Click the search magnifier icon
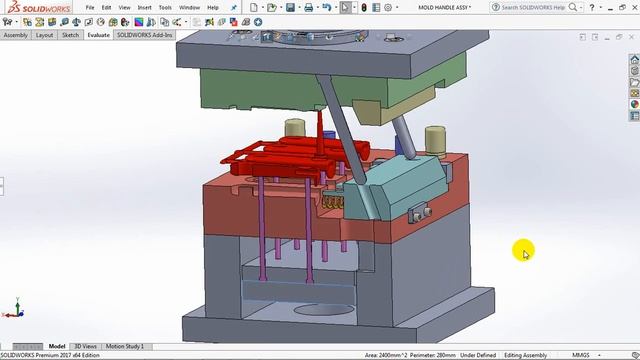 573,7
